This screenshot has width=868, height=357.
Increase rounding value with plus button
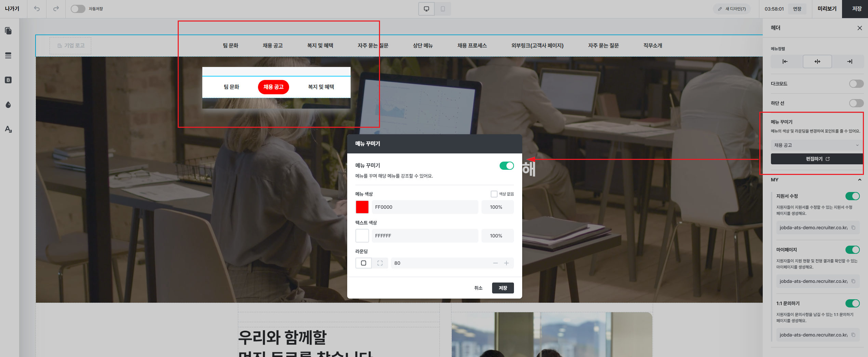click(x=506, y=263)
